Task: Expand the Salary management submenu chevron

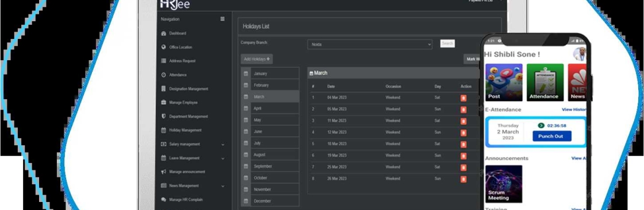Action: [223, 145]
